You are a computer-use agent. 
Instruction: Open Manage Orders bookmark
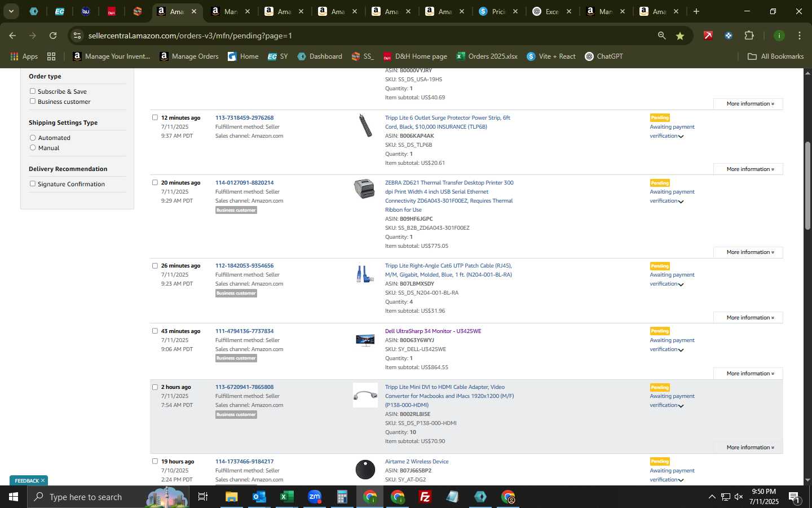point(189,56)
